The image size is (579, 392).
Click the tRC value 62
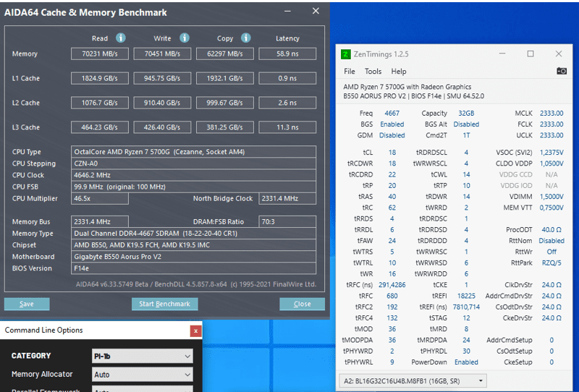pos(392,208)
